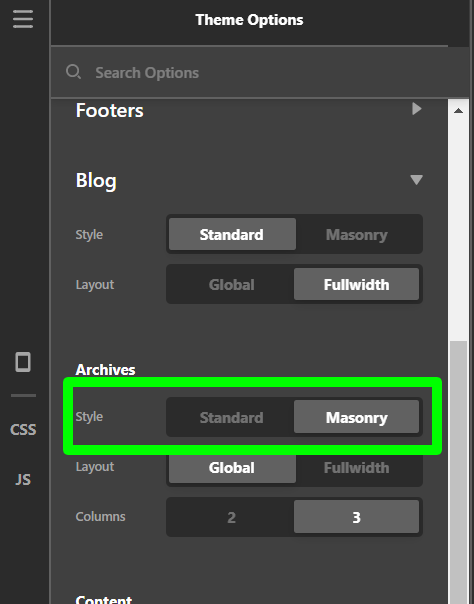Set Archives Columns to 2
This screenshot has width=474, height=604.
[231, 517]
